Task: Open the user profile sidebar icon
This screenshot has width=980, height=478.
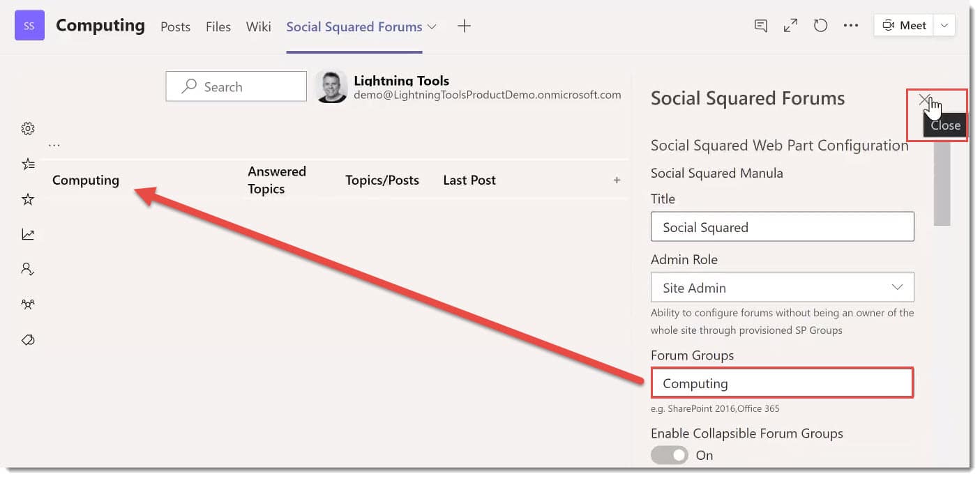Action: 28,269
